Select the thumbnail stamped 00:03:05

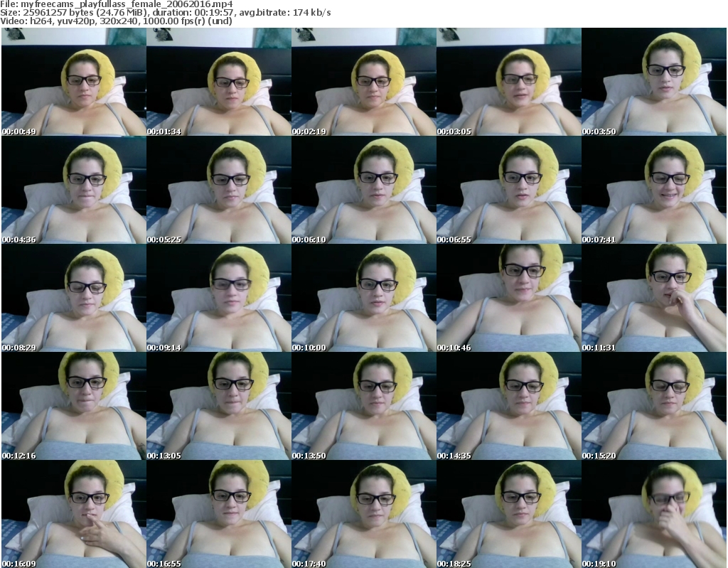[508, 82]
